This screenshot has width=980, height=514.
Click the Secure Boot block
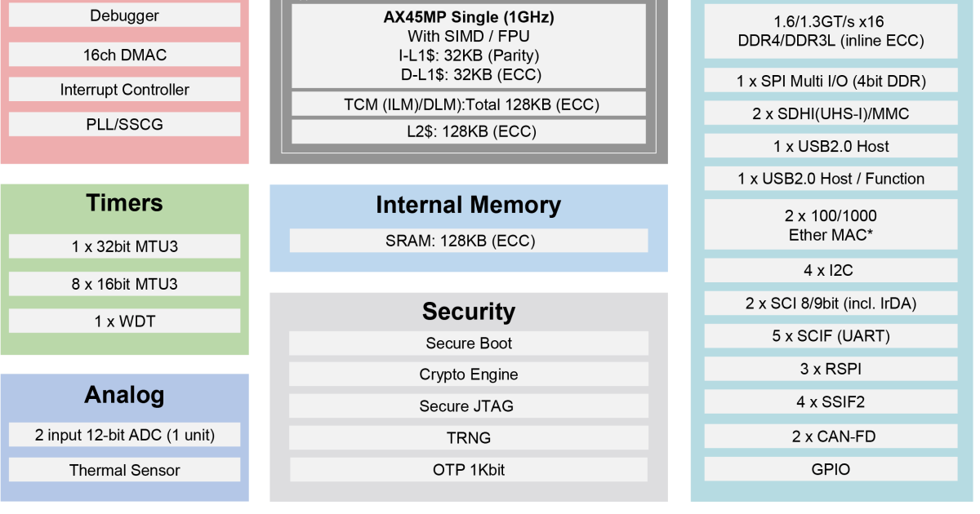pyautogui.click(x=468, y=343)
